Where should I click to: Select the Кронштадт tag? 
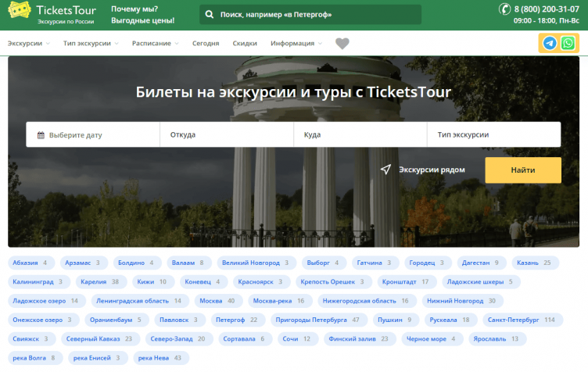407,281
